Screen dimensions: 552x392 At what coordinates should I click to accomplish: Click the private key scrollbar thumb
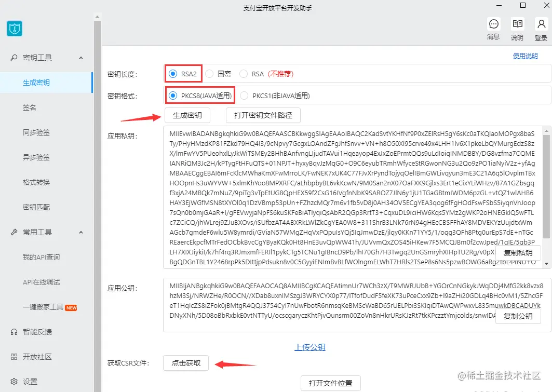546,186
